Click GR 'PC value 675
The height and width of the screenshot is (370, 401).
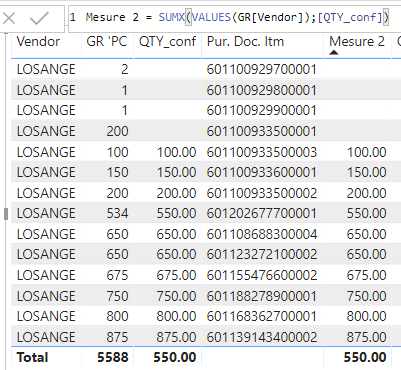pos(117,275)
